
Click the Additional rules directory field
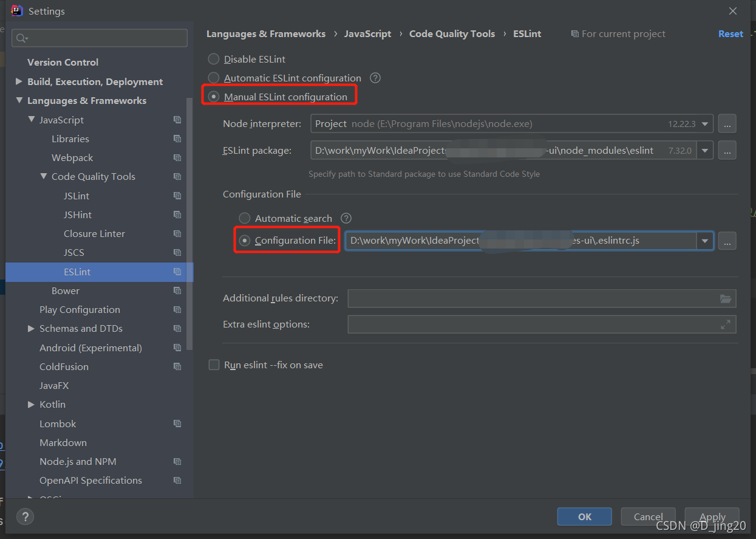542,298
